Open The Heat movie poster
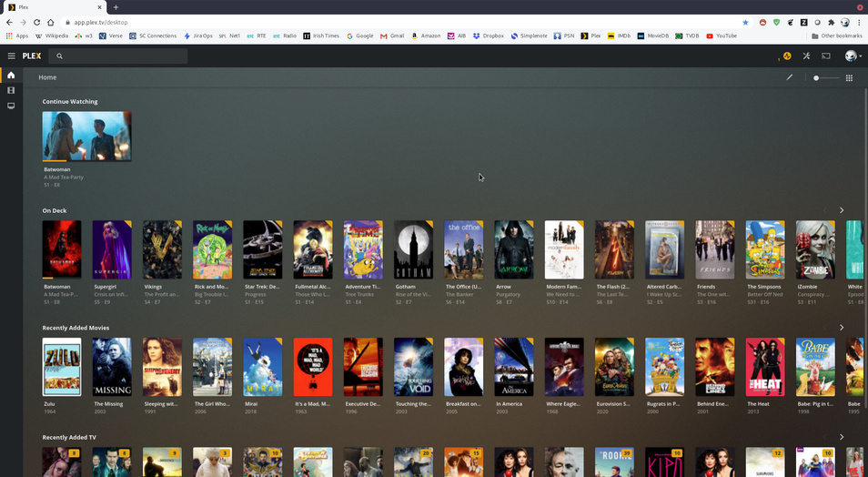 [x=765, y=367]
